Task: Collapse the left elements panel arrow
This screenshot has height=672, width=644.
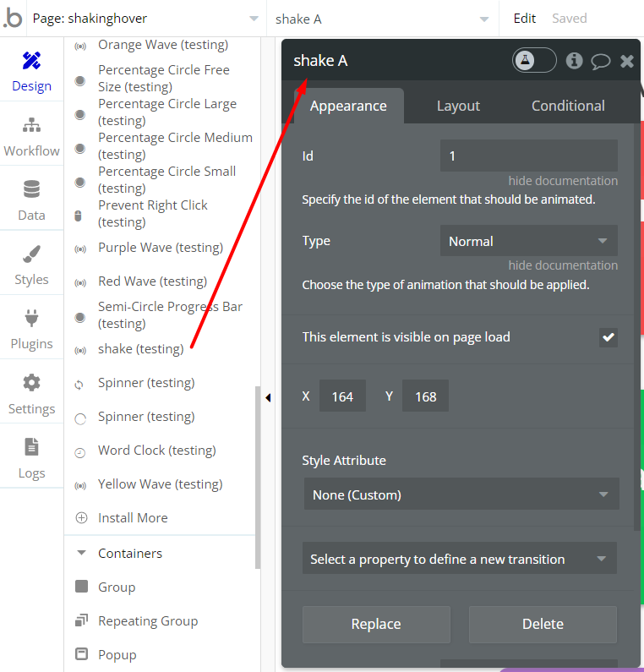Action: point(268,398)
